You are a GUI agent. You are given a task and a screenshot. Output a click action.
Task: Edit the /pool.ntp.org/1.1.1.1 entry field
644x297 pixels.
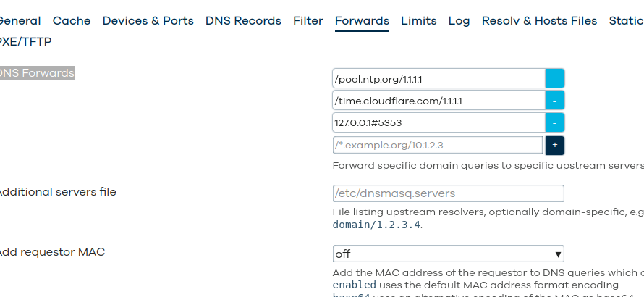point(438,78)
